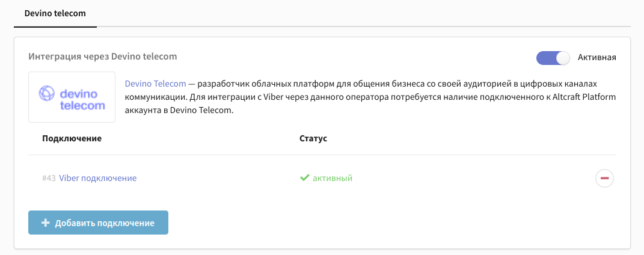Click the devino telecom wordmark in the logo
This screenshot has width=644, height=255.
[x=82, y=100]
